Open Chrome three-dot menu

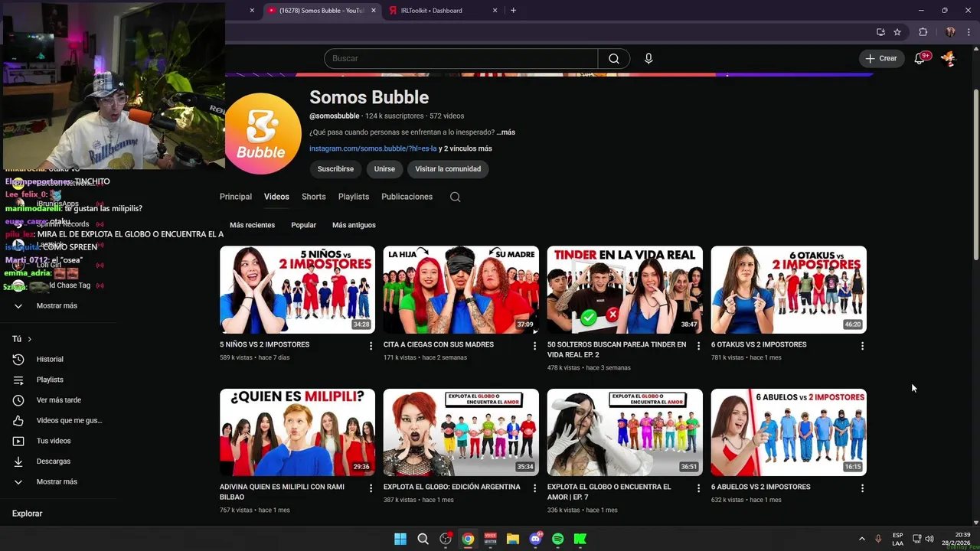point(969,32)
